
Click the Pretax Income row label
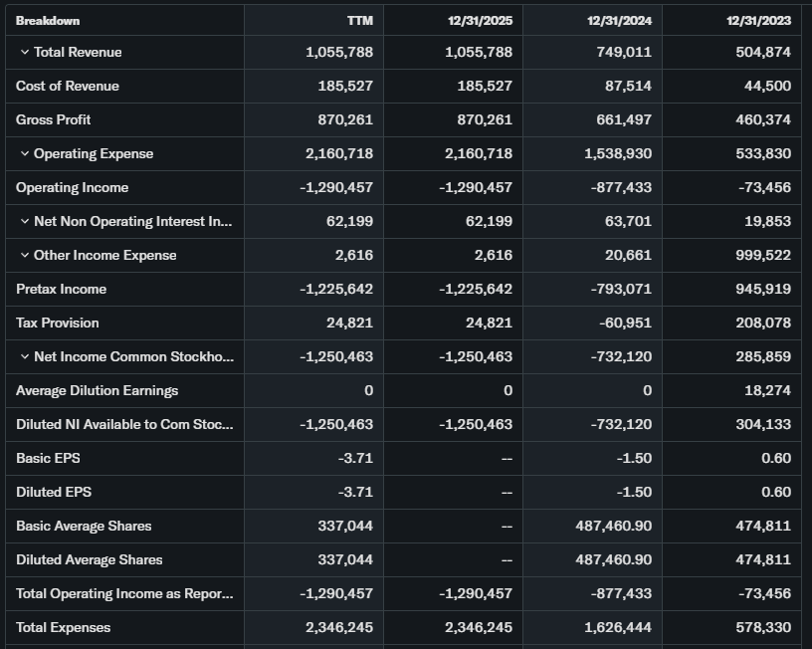click(61, 289)
